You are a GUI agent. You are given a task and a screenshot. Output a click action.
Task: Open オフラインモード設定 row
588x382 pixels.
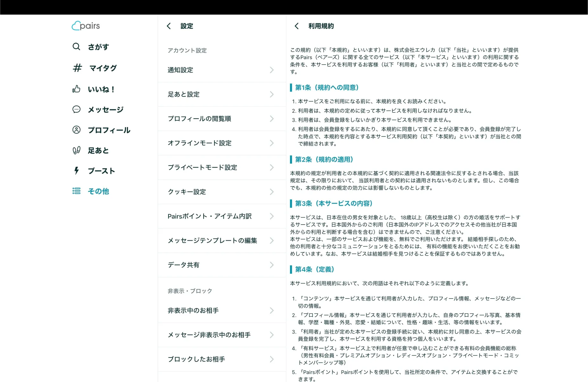222,143
